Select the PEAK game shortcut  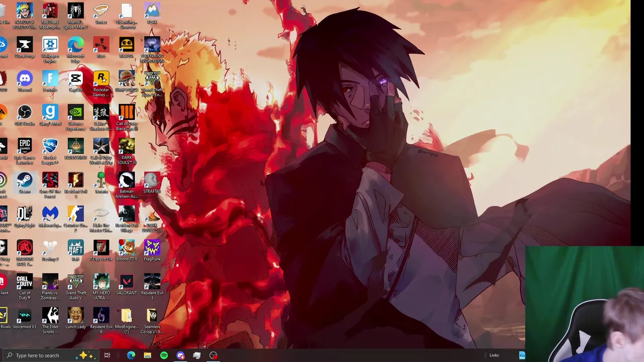[152, 13]
